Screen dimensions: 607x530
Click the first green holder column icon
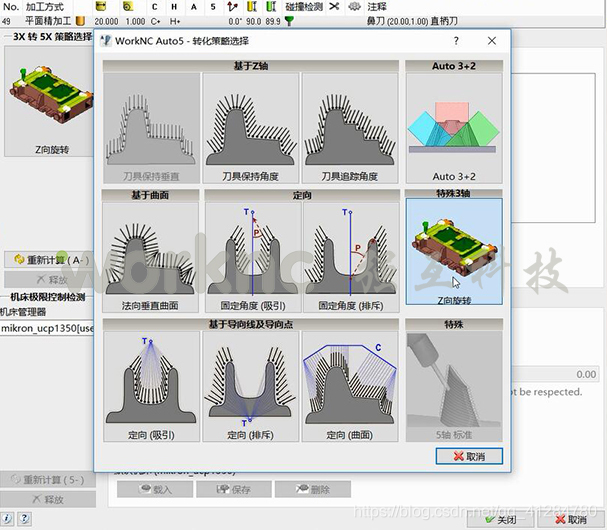pyautogui.click(x=252, y=6)
